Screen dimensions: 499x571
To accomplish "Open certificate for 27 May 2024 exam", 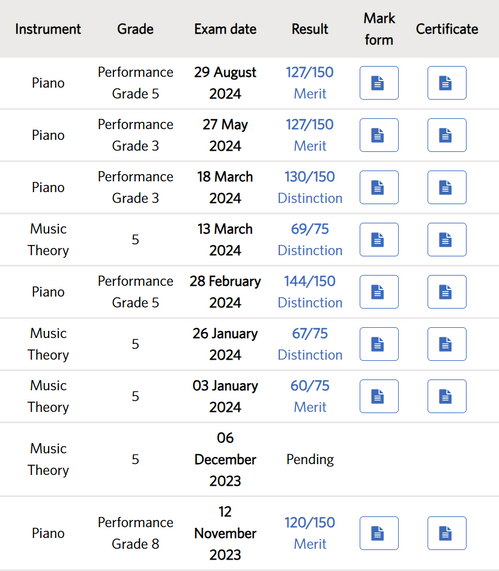I will (447, 135).
